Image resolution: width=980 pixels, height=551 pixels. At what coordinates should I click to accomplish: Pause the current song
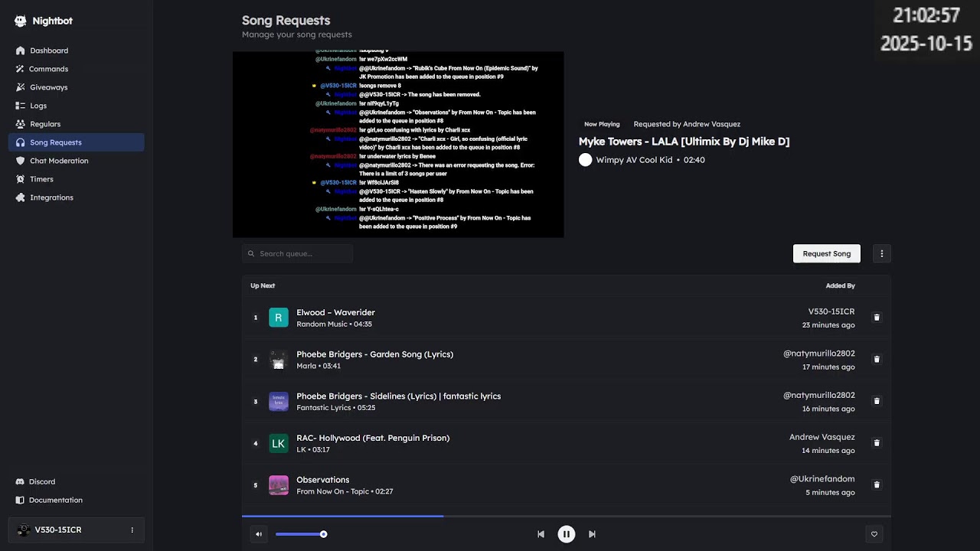567,534
